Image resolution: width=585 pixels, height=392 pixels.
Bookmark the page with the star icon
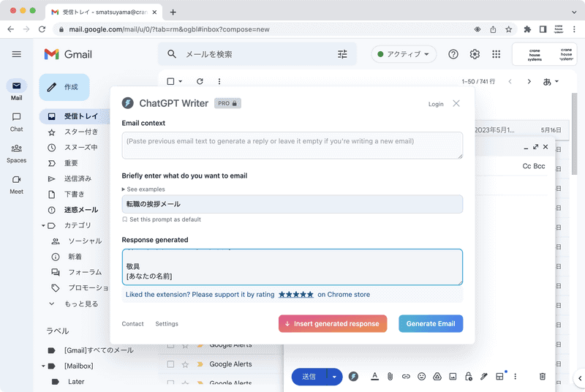click(x=508, y=29)
